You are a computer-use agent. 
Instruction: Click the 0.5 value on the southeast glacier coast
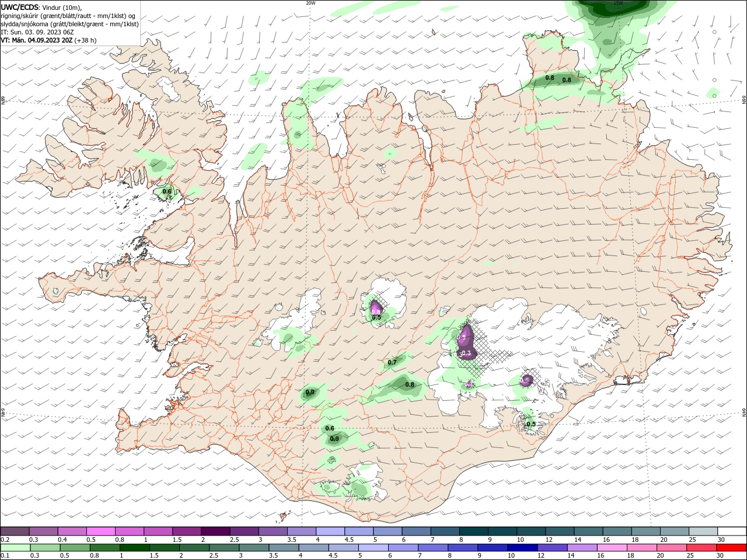pyautogui.click(x=531, y=424)
